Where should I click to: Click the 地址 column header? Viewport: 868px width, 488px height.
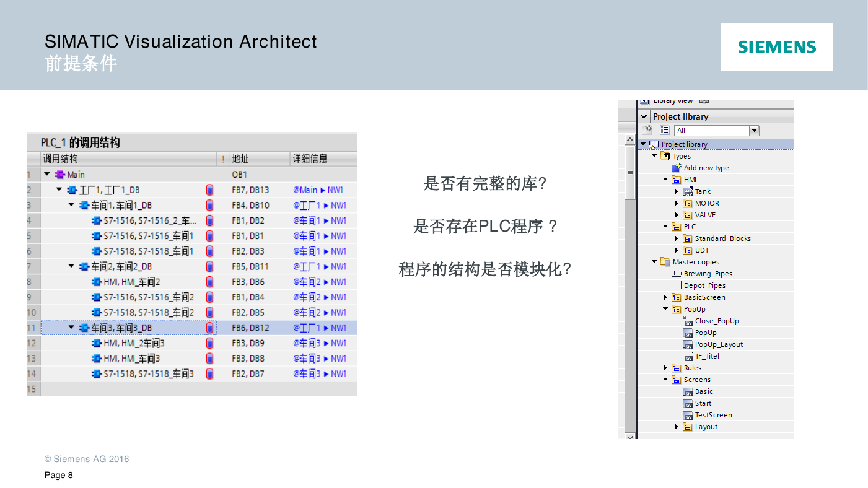tap(259, 159)
